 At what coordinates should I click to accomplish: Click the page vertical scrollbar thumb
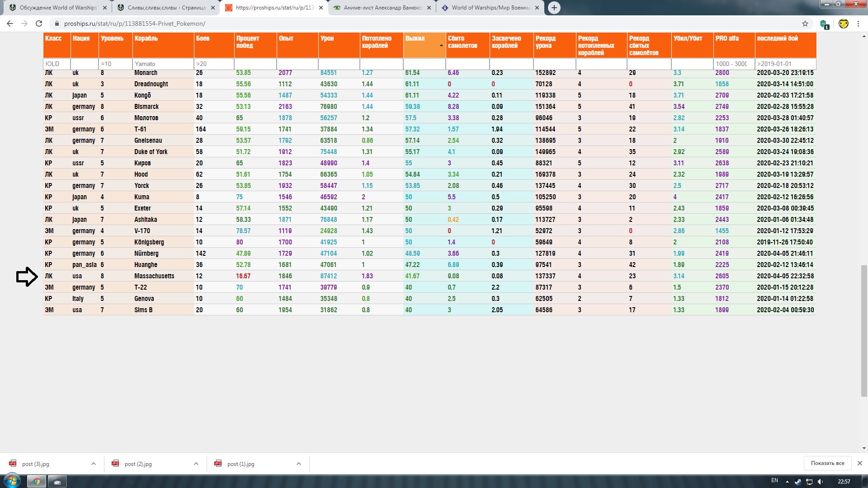coord(864,330)
